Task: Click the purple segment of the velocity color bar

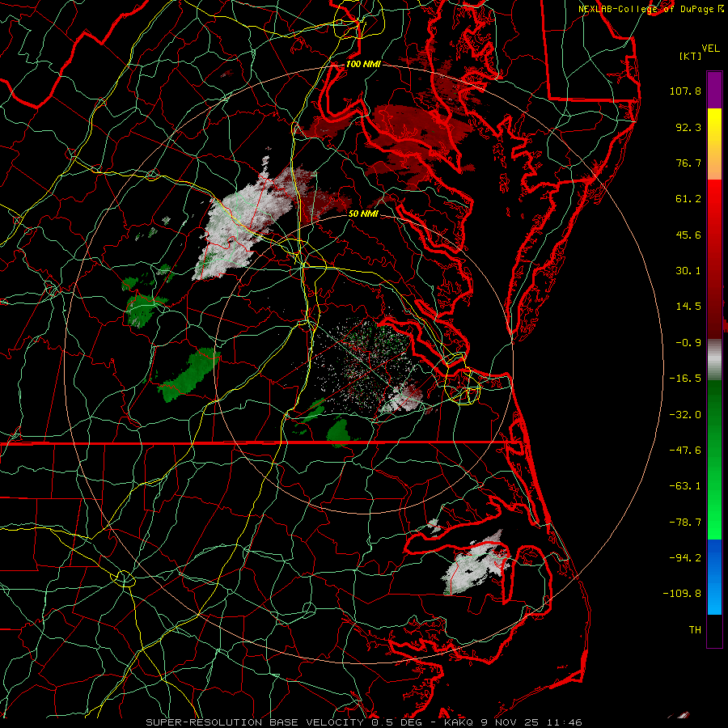Action: click(x=714, y=90)
